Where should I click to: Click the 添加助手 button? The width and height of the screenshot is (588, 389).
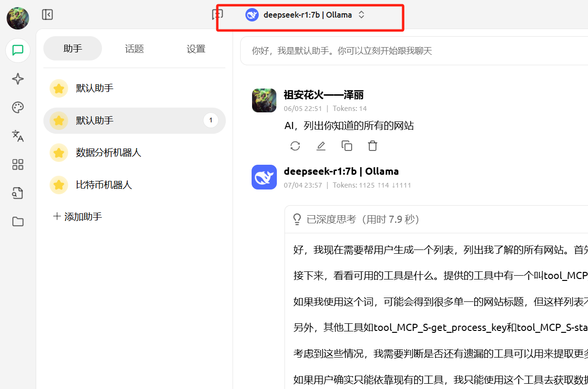(78, 217)
